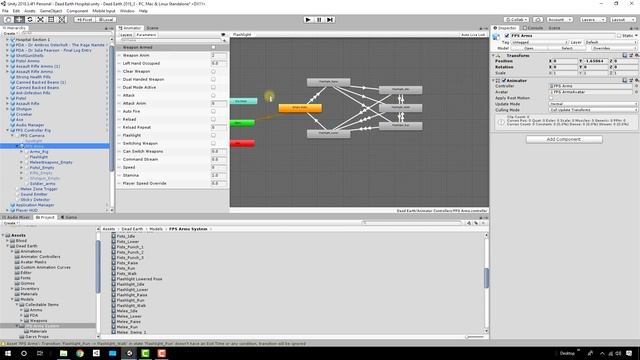This screenshot has width=640, height=360.
Task: Collapse the Assets folder in Project tree
Action: [3, 236]
